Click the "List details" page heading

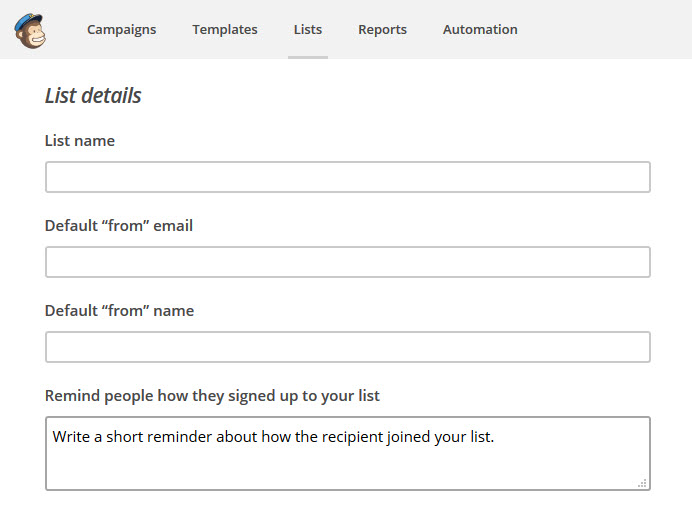click(x=93, y=96)
